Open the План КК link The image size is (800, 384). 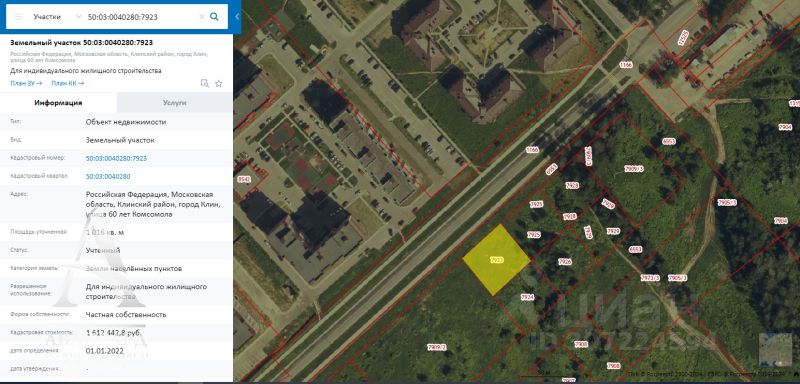coord(68,83)
